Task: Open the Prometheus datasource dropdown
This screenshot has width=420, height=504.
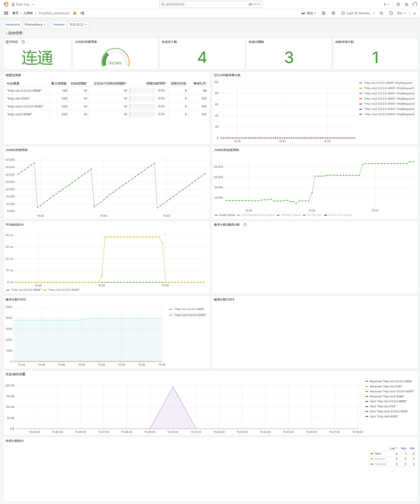Action: (x=35, y=25)
